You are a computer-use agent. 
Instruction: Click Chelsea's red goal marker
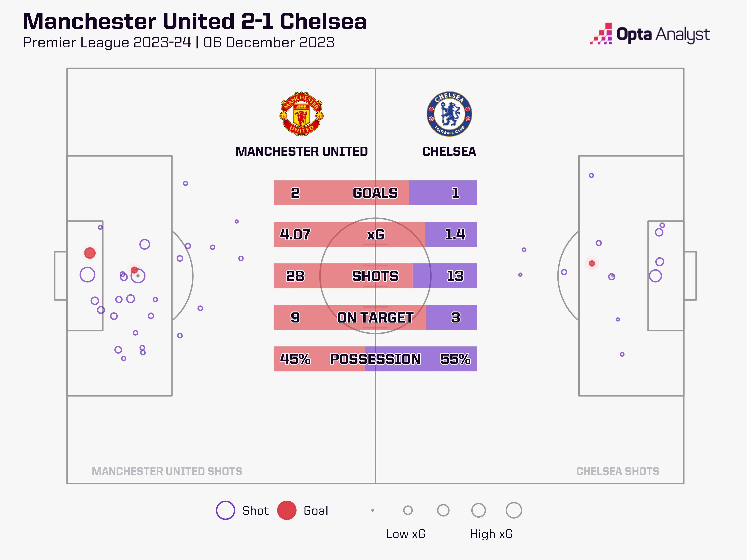tap(592, 263)
